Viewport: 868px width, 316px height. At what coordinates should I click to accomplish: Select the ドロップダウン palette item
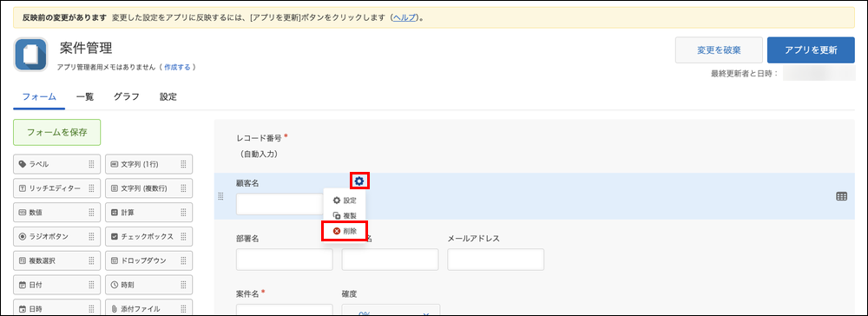tap(149, 260)
